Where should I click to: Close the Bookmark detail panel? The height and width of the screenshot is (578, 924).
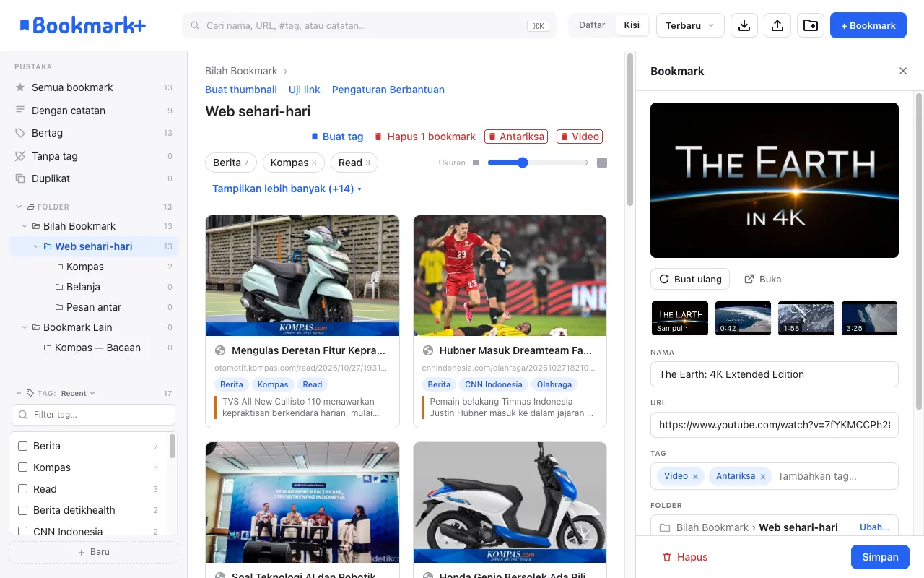[903, 71]
